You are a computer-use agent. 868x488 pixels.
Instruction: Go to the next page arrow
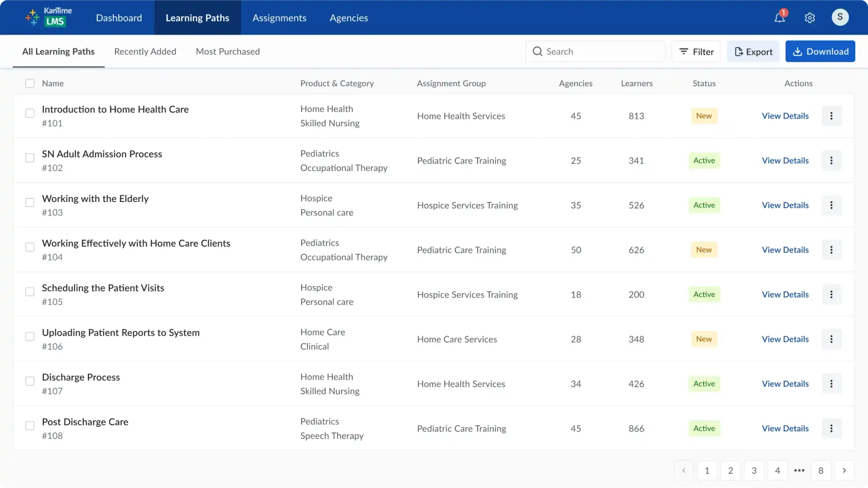(x=844, y=470)
